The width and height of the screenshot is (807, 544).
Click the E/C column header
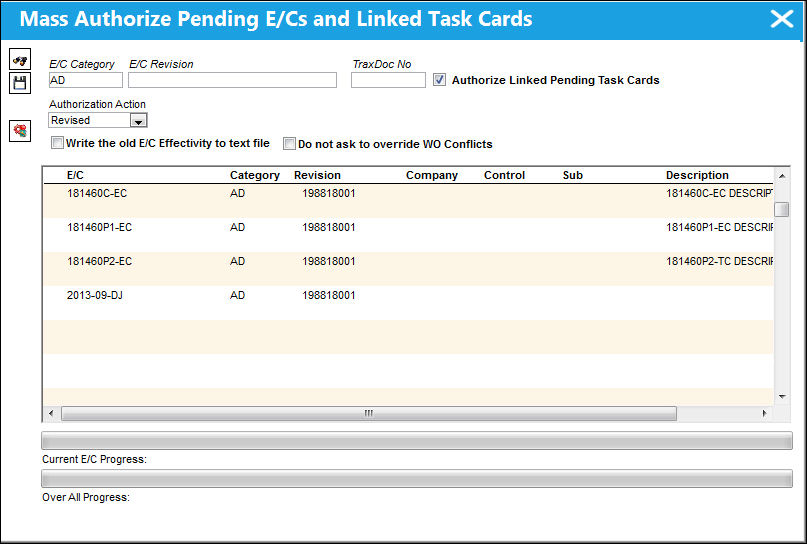tap(75, 175)
